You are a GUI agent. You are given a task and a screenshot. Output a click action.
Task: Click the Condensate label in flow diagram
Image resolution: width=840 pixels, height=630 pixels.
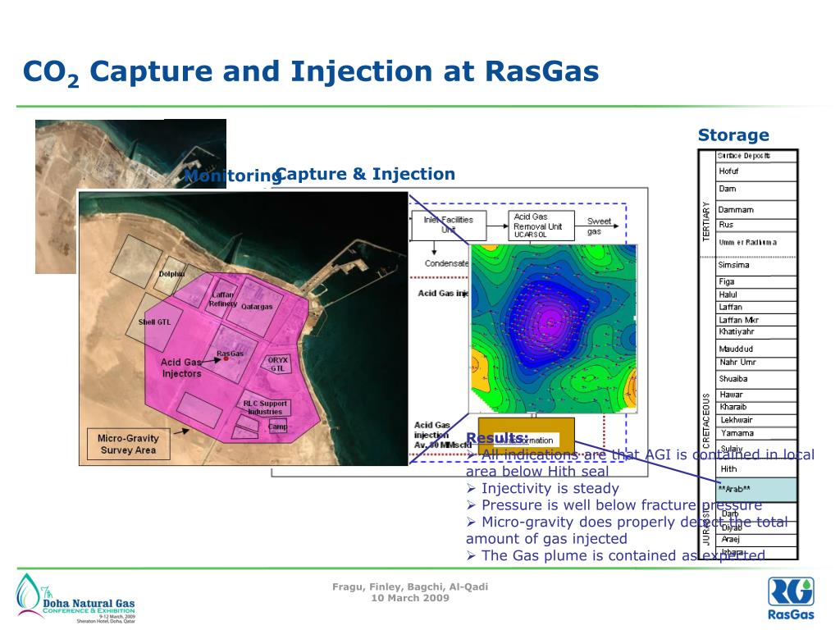tap(446, 263)
